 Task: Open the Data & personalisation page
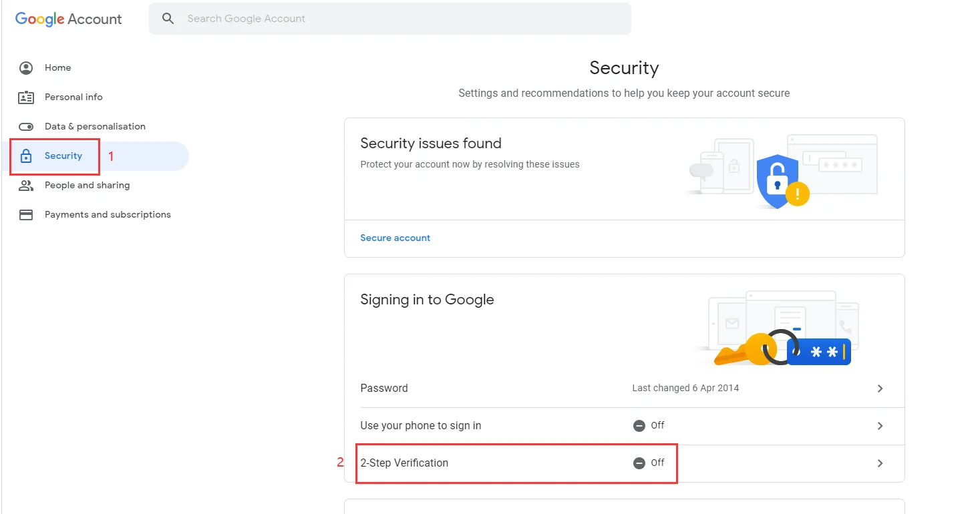[x=95, y=127]
